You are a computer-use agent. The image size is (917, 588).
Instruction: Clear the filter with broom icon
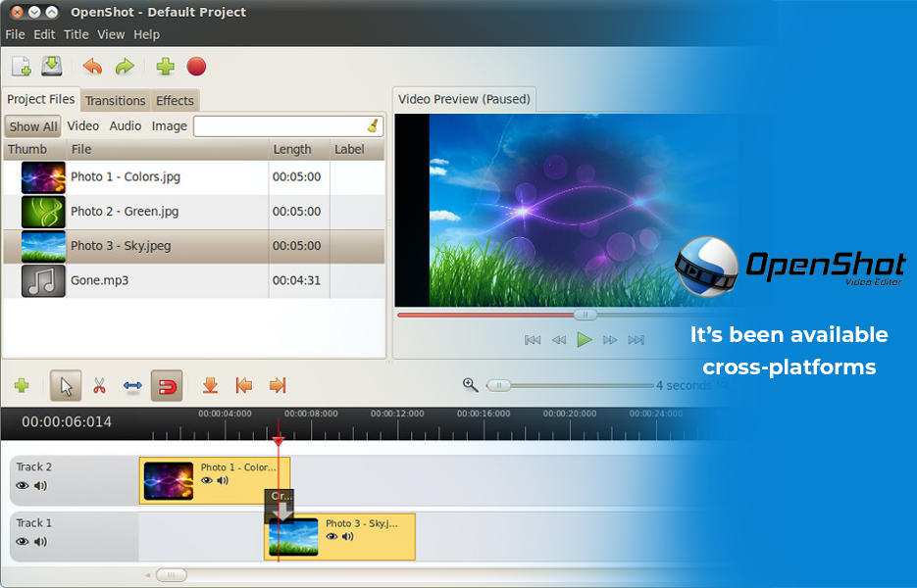(x=373, y=125)
